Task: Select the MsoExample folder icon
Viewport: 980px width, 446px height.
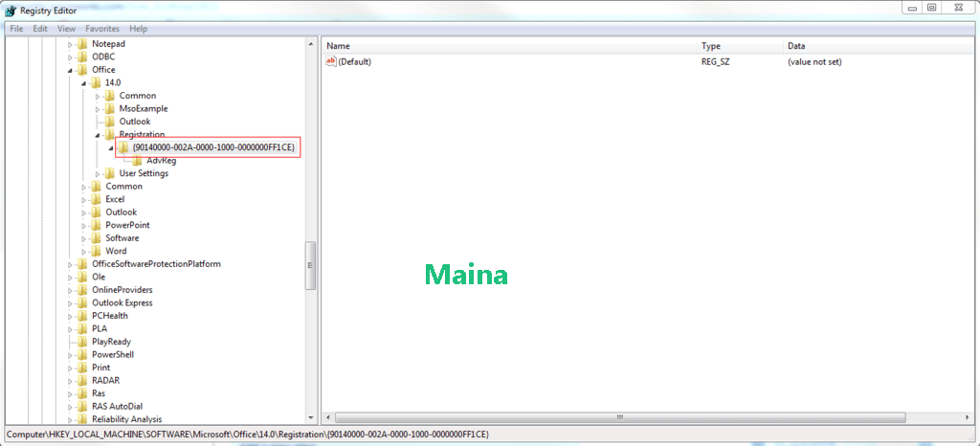Action: (x=109, y=109)
